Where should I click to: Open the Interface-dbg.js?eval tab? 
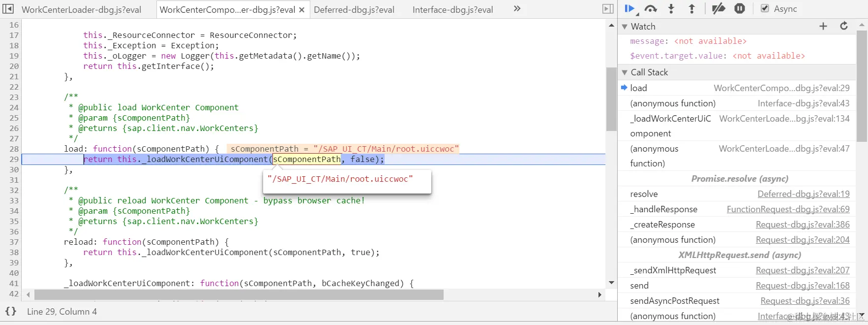[x=452, y=9]
